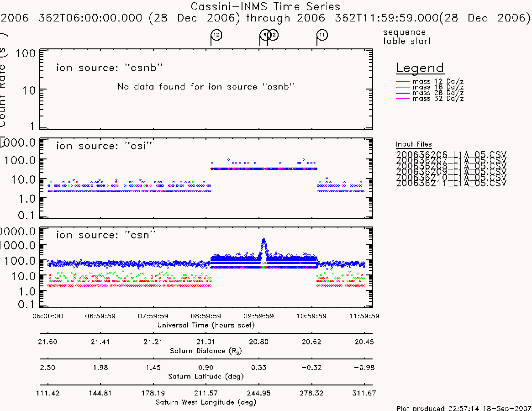
Task: Click the blue mass 28 Da/z legend line
Action: pos(403,93)
